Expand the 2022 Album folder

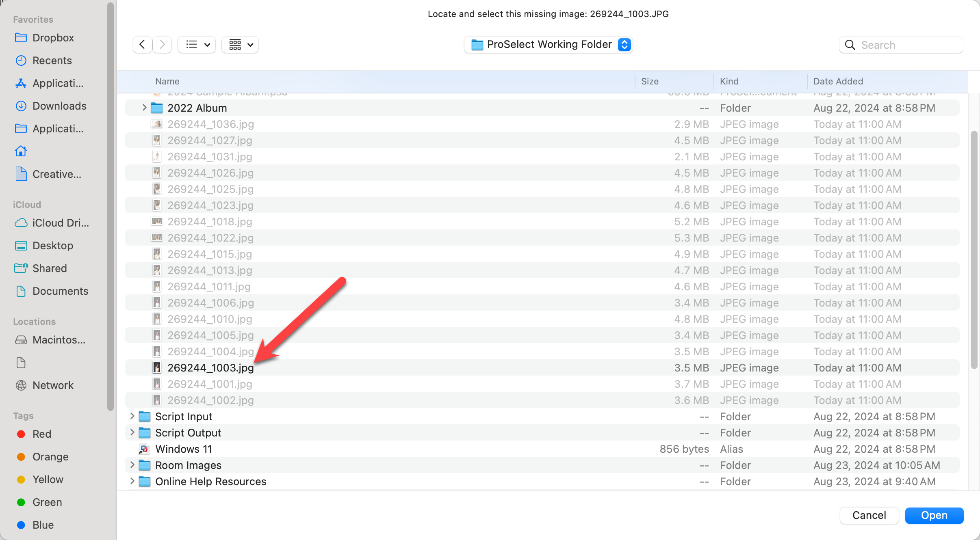point(144,108)
